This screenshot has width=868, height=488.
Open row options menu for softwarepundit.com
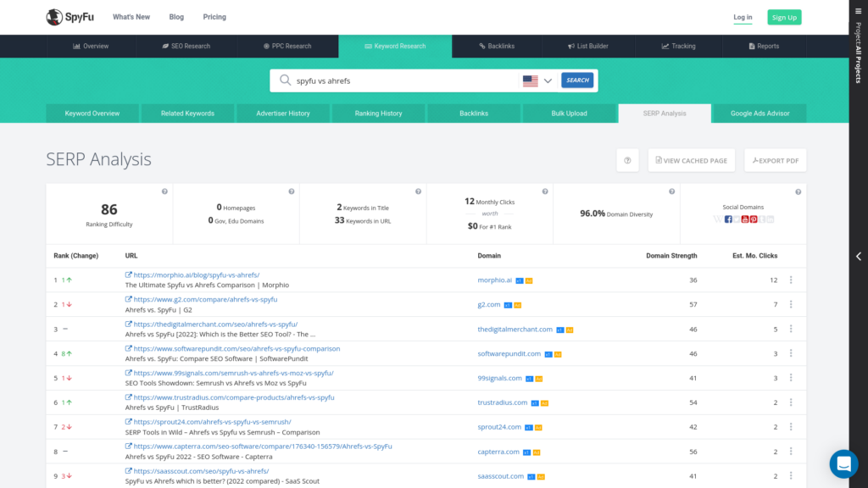(791, 353)
